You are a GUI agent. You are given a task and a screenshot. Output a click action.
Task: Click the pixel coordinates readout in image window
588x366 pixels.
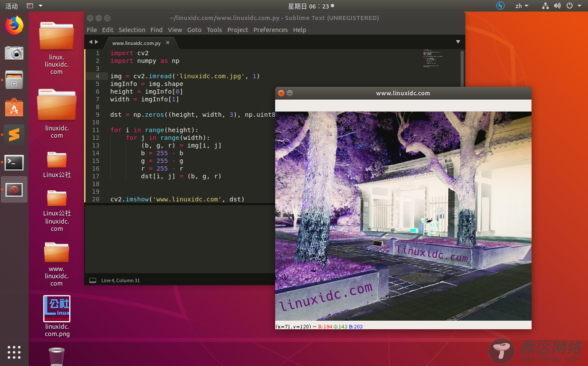point(319,326)
